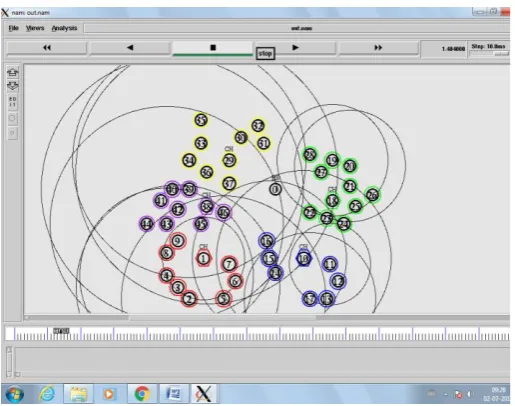Viewport: 515px width, 406px height.
Task: Click the horizontal scrollbar thumb below the canvas
Action: click(222, 318)
